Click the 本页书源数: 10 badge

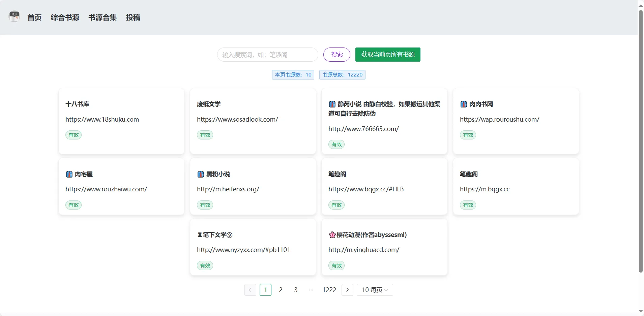[293, 75]
